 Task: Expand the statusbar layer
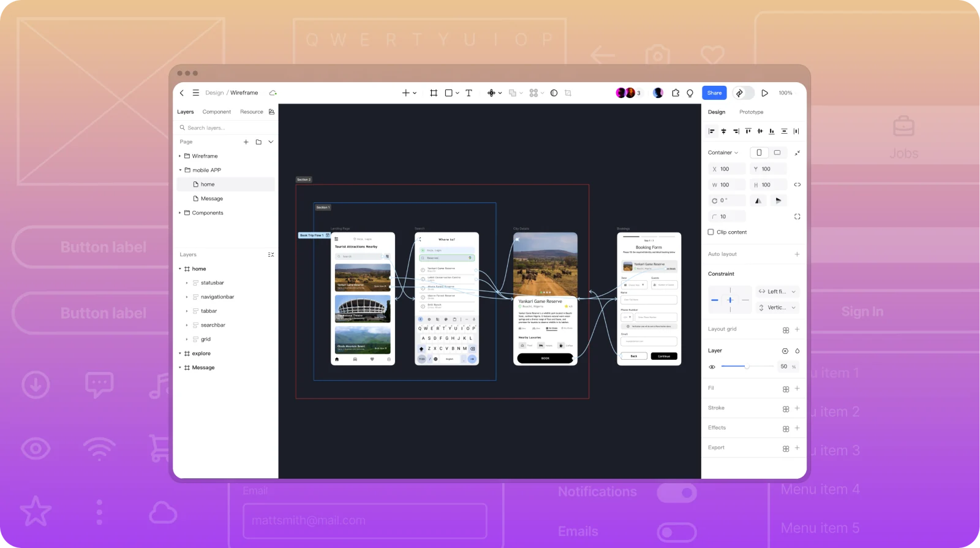(x=187, y=283)
